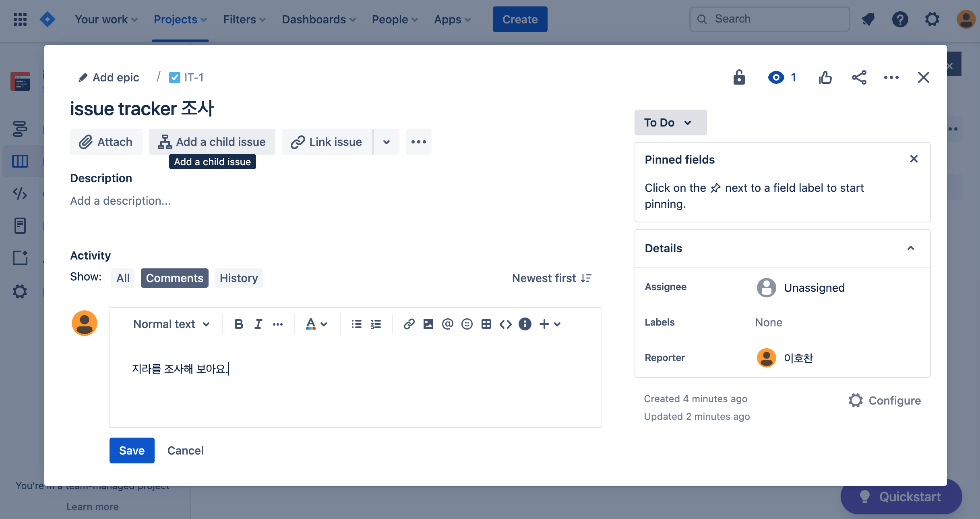This screenshot has height=519, width=980.
Task: Save the comment
Action: tap(132, 450)
